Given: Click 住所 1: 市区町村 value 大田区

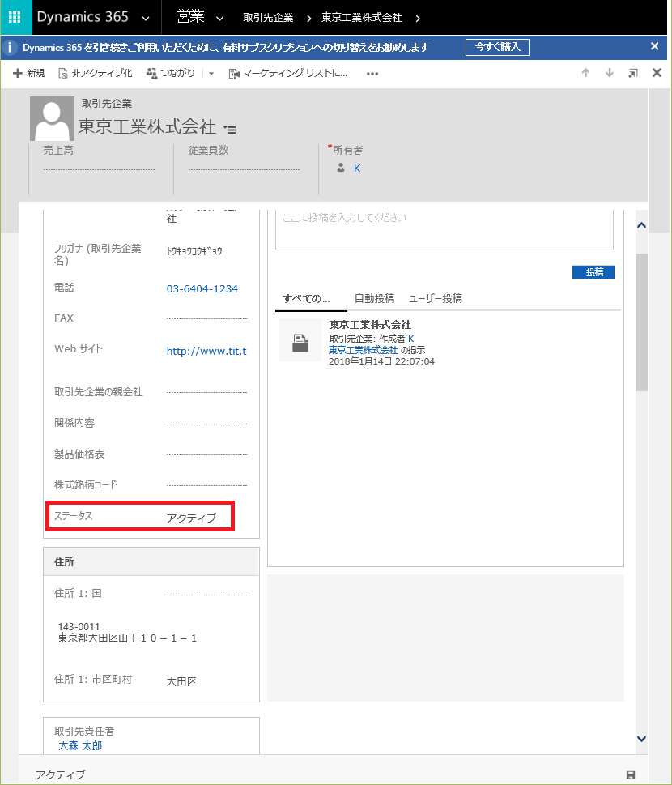Looking at the screenshot, I should point(181,681).
